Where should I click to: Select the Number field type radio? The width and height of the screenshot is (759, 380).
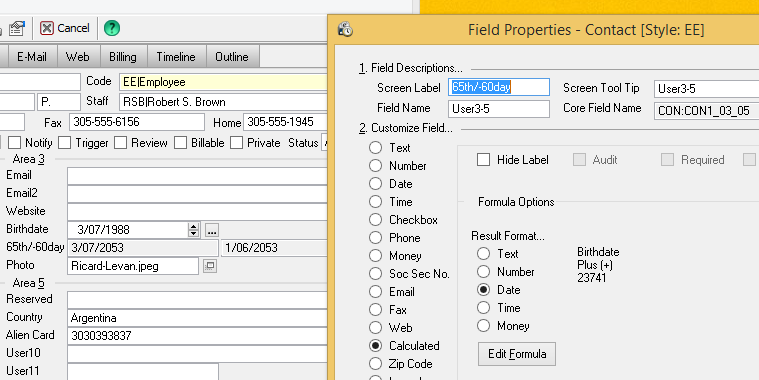pyautogui.click(x=376, y=166)
